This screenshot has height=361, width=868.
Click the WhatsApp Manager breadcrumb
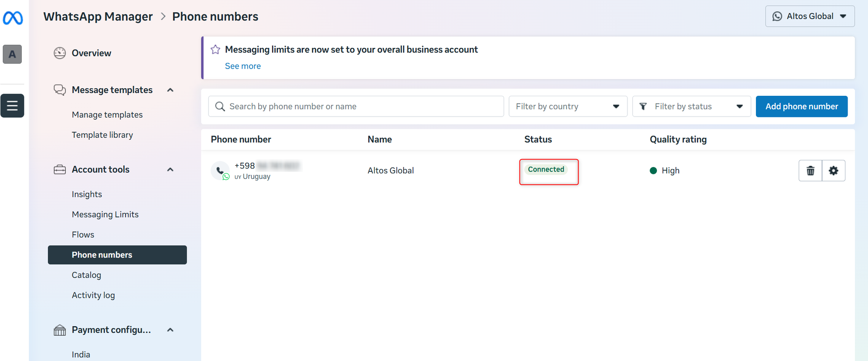pos(98,17)
